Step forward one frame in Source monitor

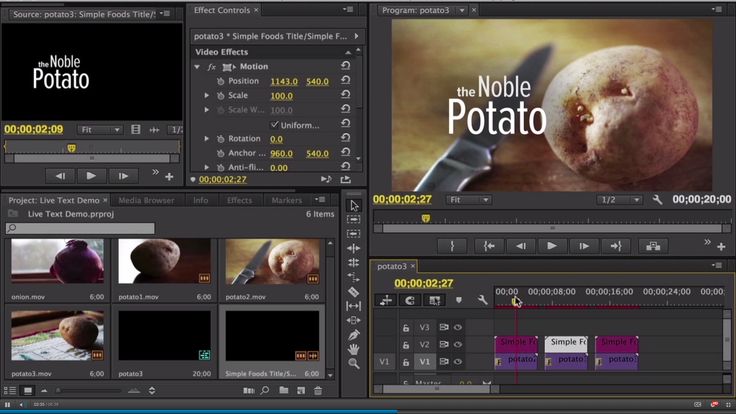coord(123,176)
